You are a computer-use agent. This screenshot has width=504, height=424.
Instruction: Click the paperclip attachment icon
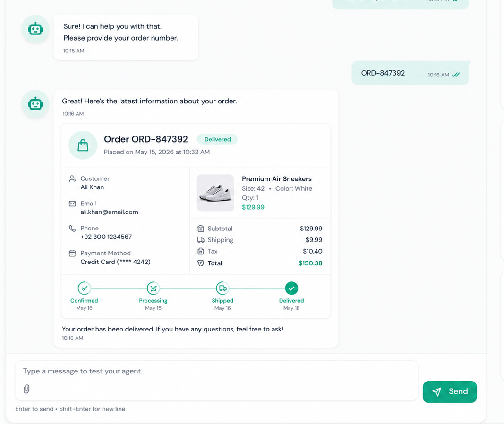point(26,389)
